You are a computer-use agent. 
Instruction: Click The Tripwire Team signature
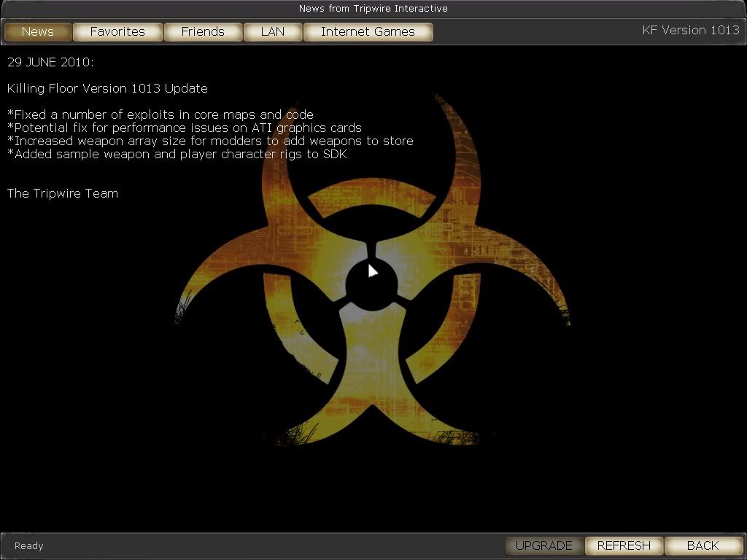(63, 193)
